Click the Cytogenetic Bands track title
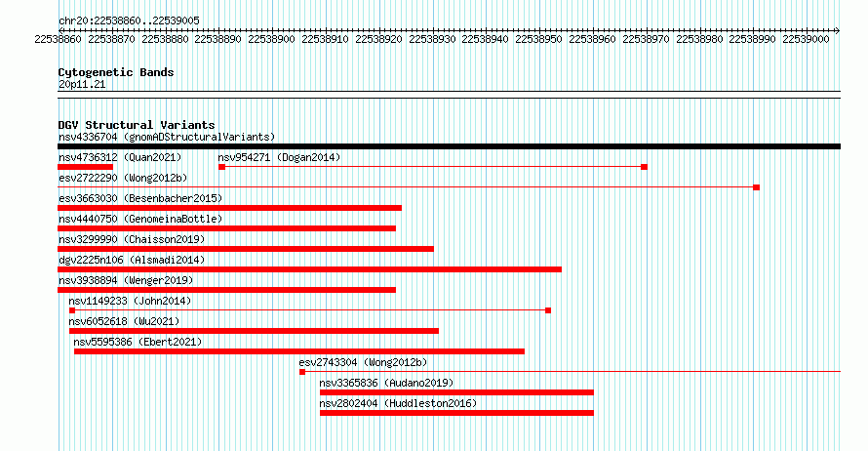 [x=116, y=72]
